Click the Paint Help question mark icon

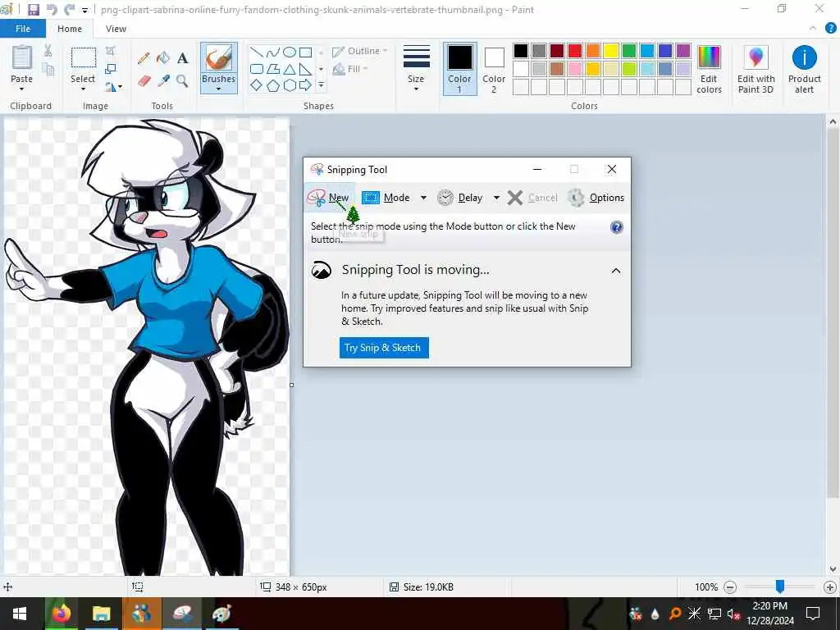(x=830, y=29)
